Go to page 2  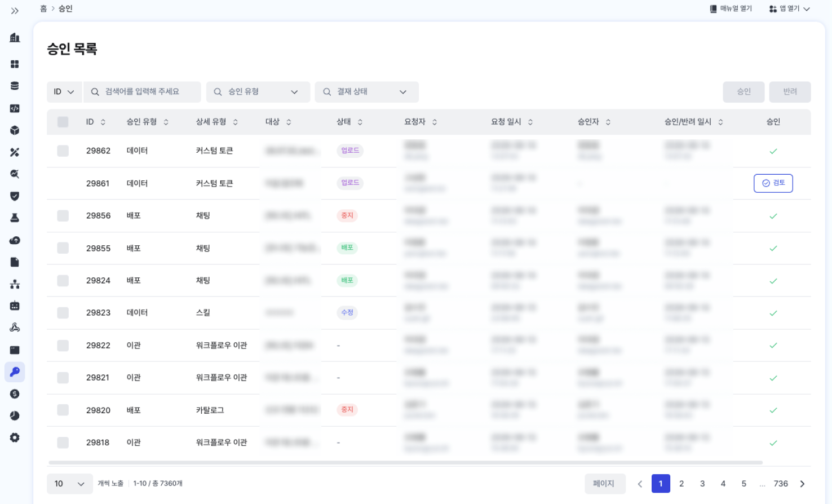tap(681, 484)
